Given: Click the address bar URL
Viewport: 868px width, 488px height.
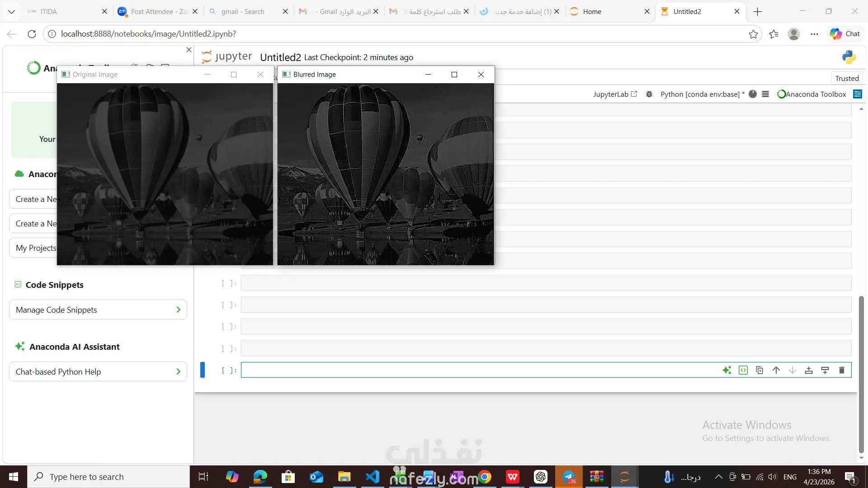Looking at the screenshot, I should (148, 34).
